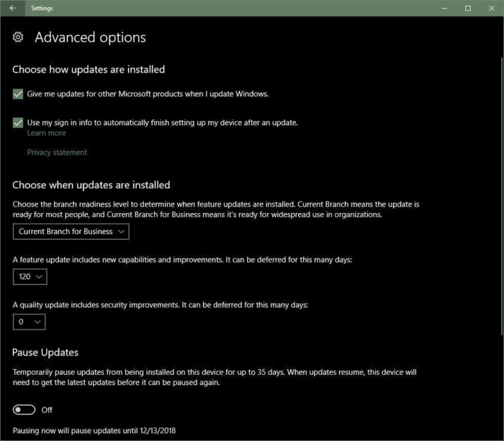Click 'Choose when updates are installed' heading

(91, 185)
